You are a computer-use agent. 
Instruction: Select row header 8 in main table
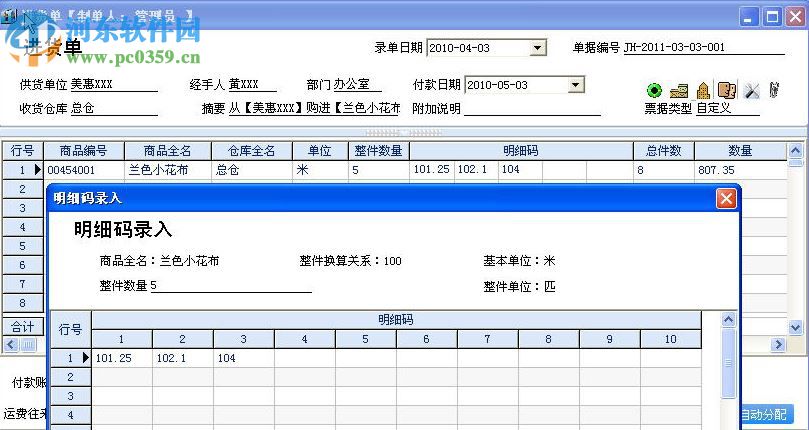23,303
